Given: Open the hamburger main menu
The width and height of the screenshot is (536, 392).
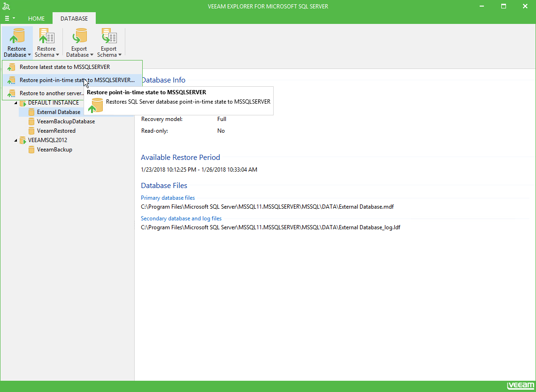Looking at the screenshot, I should (9, 18).
